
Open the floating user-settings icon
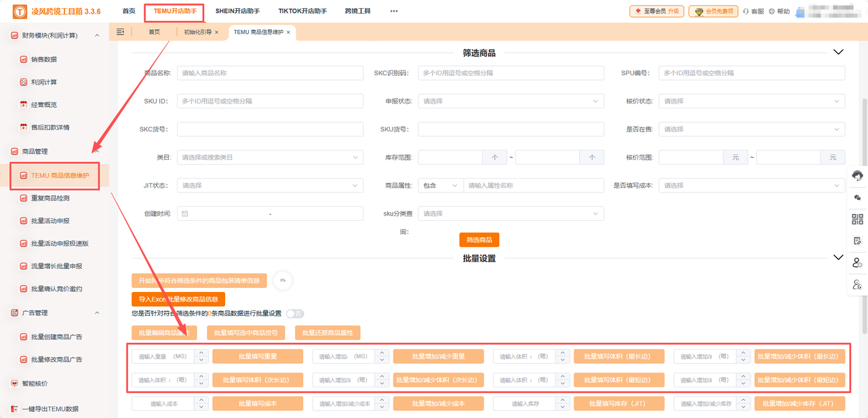[x=857, y=262]
